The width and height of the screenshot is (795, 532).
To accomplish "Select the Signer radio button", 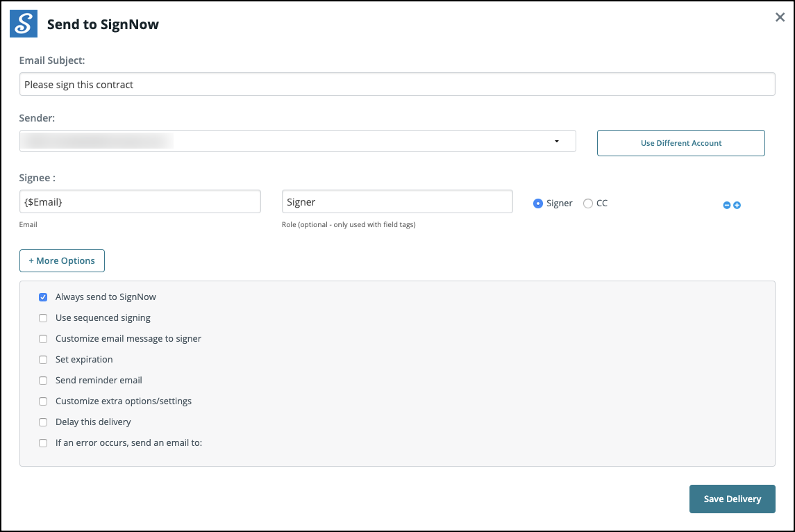I will [538, 203].
